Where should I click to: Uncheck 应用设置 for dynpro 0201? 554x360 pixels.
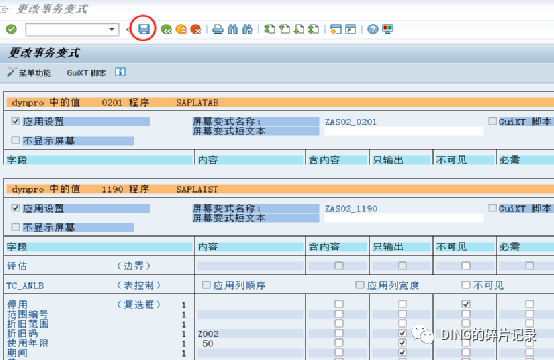pyautogui.click(x=15, y=121)
